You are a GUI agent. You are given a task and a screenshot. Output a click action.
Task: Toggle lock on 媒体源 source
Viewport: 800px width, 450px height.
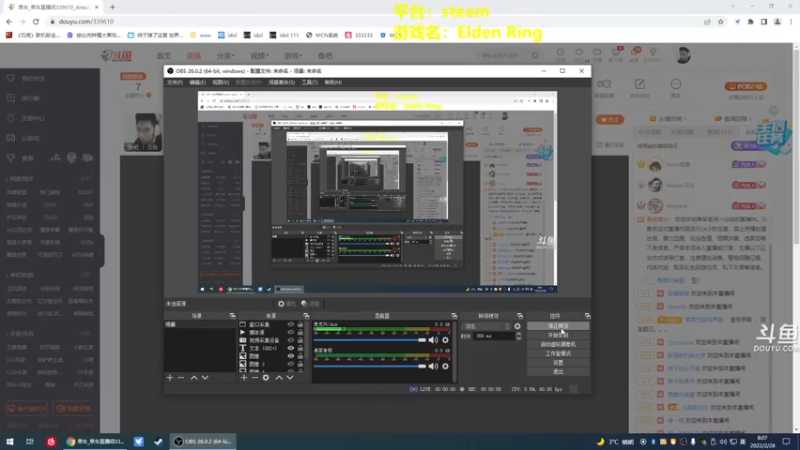point(301,332)
